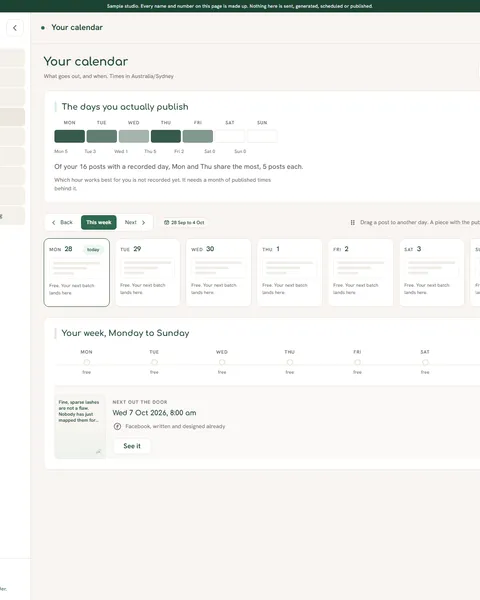Image resolution: width=480 pixels, height=600 pixels.
Task: Click 'Your week, Monday to Sunday' heading
Action: click(x=126, y=333)
